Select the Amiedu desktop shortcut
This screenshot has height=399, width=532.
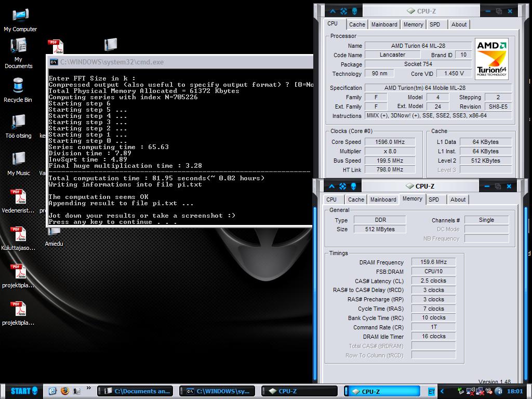(x=54, y=237)
